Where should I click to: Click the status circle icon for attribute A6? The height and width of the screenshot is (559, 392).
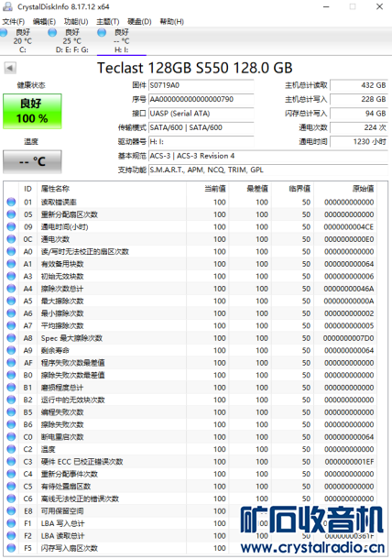[11, 313]
